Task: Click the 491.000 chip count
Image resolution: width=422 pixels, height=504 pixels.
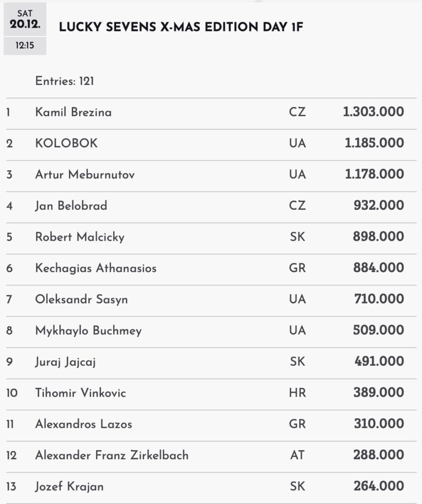Action: (379, 362)
